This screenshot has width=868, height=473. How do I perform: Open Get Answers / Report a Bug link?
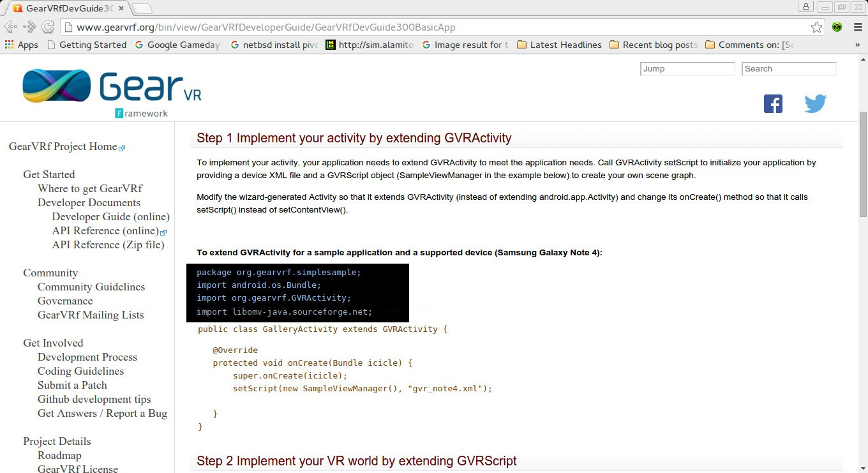click(x=102, y=413)
